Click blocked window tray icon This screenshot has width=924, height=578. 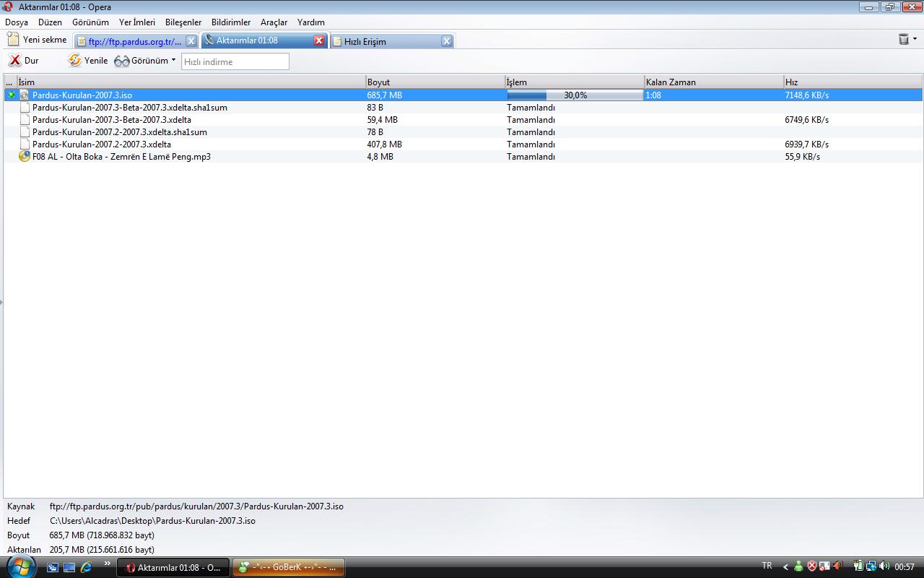[x=824, y=566]
